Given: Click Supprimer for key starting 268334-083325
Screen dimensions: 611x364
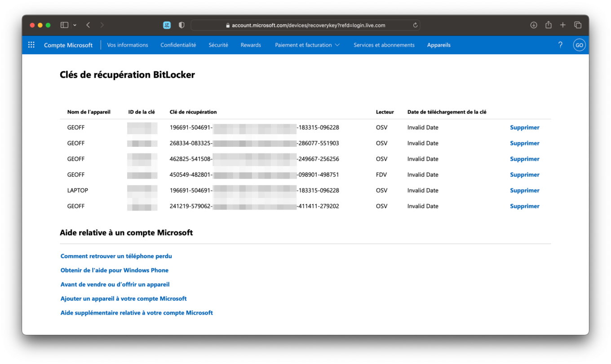Looking at the screenshot, I should [525, 143].
